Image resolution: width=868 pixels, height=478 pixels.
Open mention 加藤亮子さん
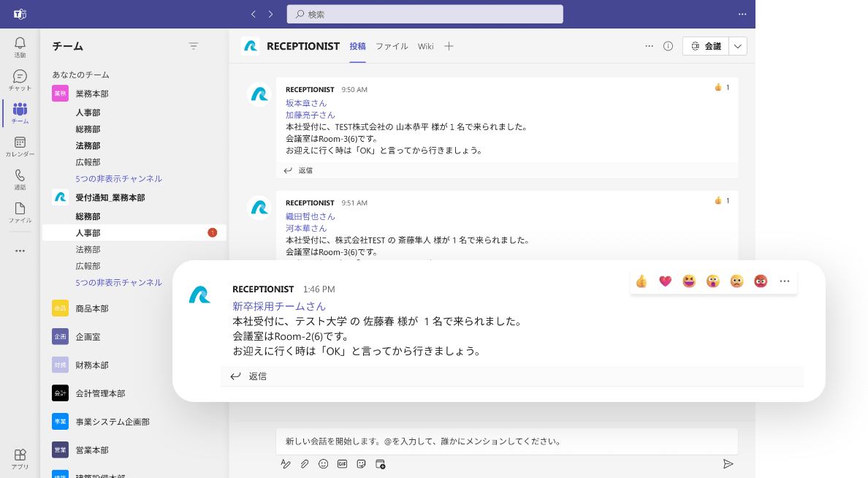click(x=311, y=115)
